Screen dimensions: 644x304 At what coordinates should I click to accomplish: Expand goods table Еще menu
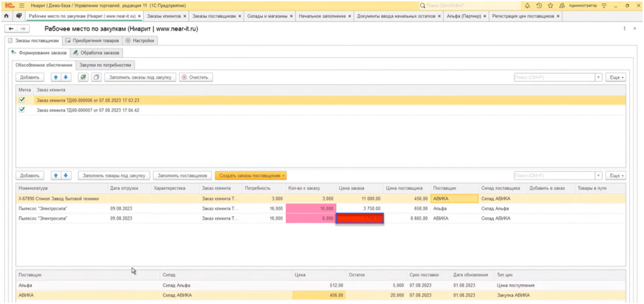pyautogui.click(x=617, y=175)
